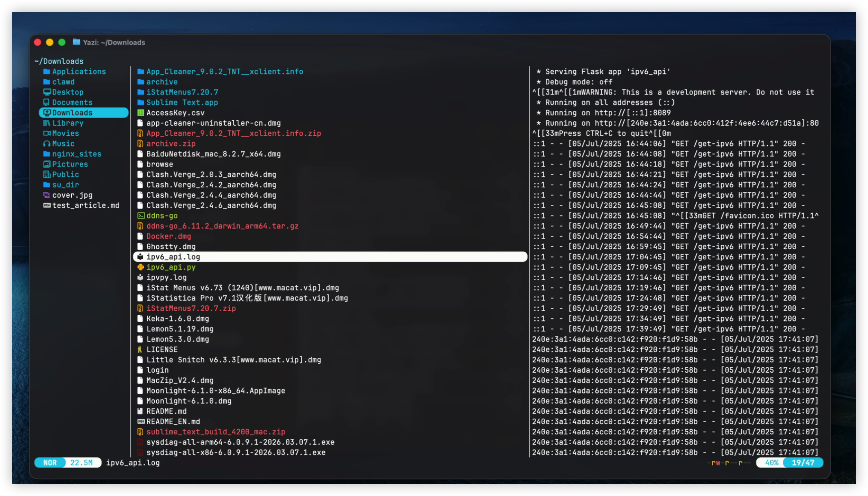Screen dimensions: 868x496
Task: Click the archive icon beside archive.zip
Action: point(140,144)
